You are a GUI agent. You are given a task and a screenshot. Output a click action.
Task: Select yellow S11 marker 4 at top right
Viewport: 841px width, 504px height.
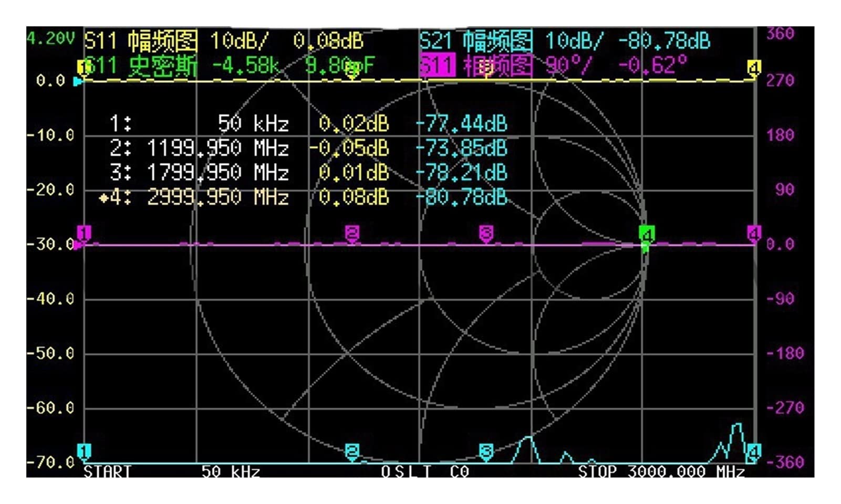(x=754, y=69)
